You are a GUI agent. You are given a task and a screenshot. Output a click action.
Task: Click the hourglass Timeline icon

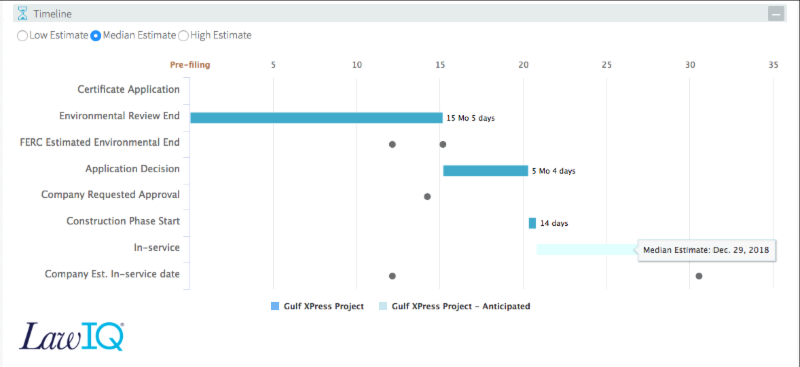pyautogui.click(x=22, y=14)
